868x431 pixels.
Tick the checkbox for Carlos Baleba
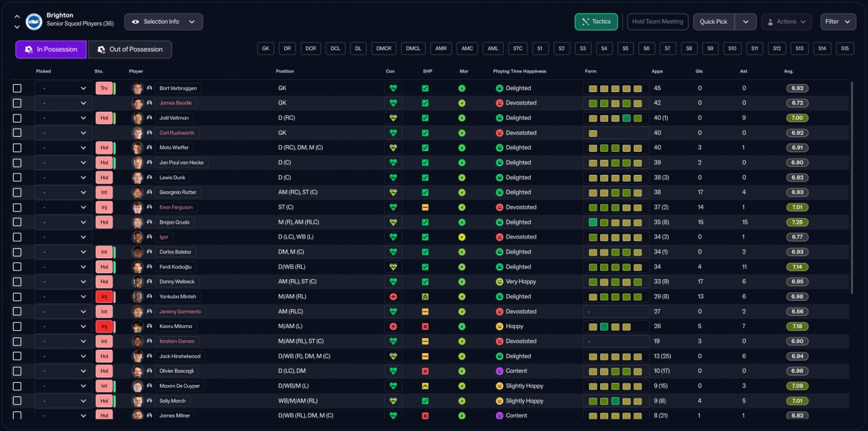click(17, 252)
